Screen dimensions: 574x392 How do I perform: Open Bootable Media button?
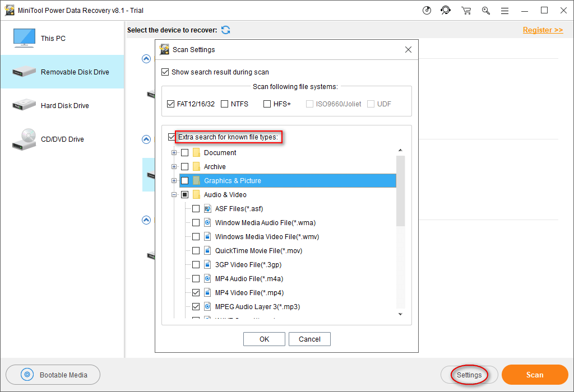tap(53, 375)
